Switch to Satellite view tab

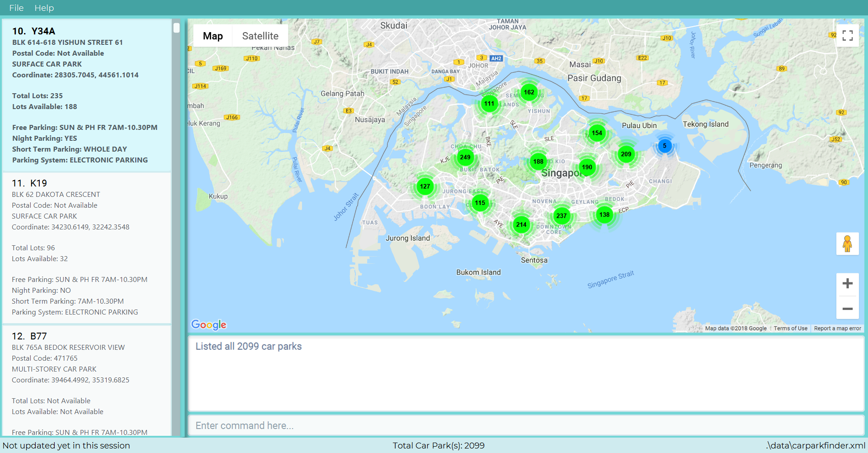tap(260, 36)
